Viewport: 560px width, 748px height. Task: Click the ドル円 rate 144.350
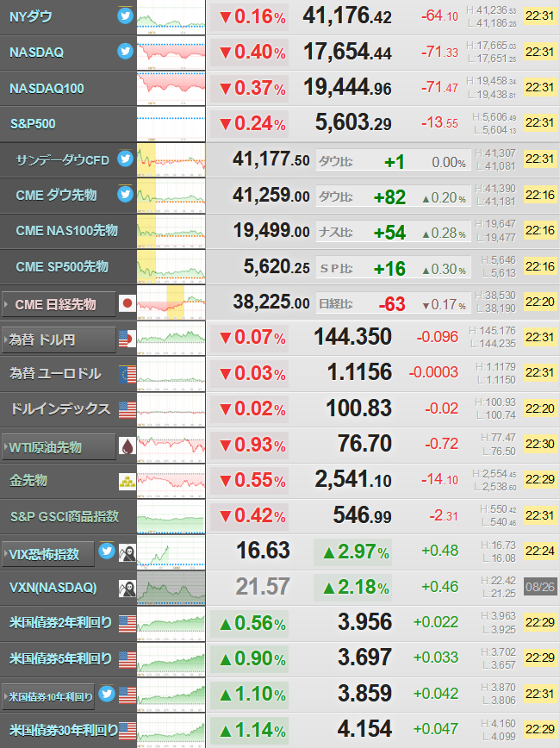coord(352,337)
